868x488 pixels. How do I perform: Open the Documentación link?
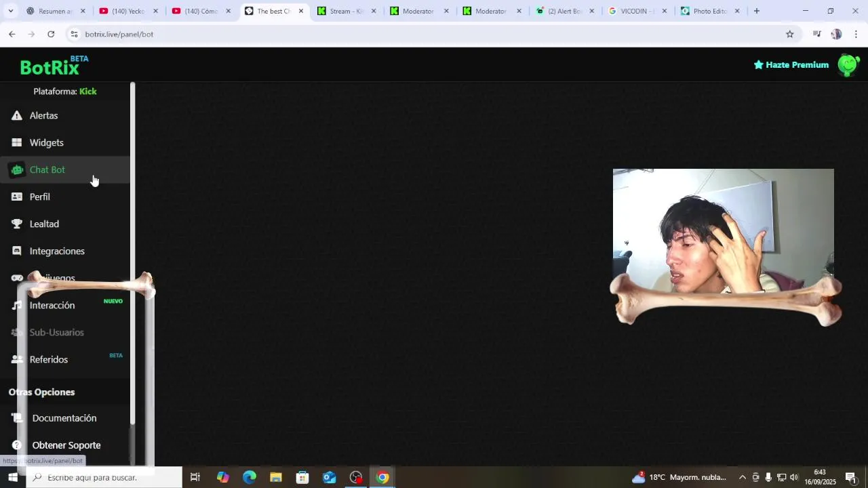point(64,418)
